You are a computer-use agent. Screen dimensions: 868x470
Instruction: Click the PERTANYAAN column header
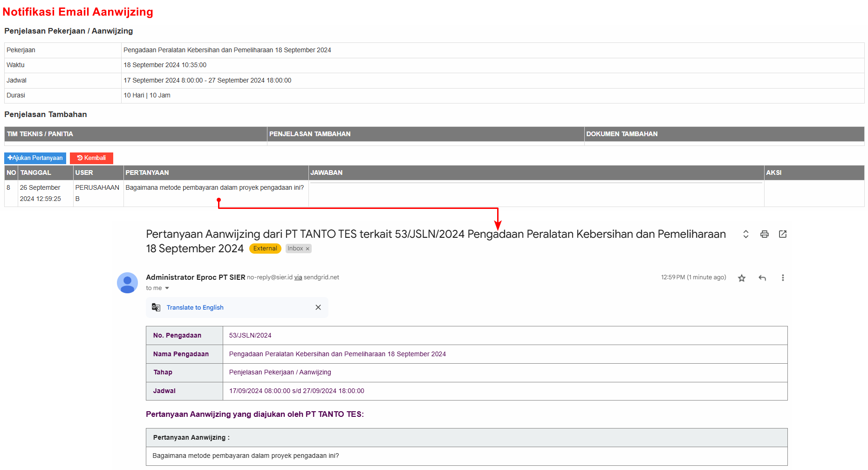(x=147, y=173)
